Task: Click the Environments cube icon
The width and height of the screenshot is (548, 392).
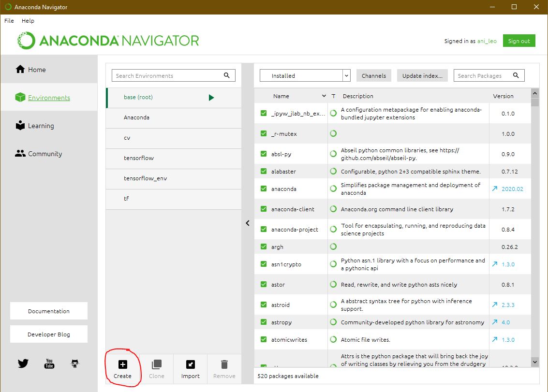Action: (x=20, y=97)
